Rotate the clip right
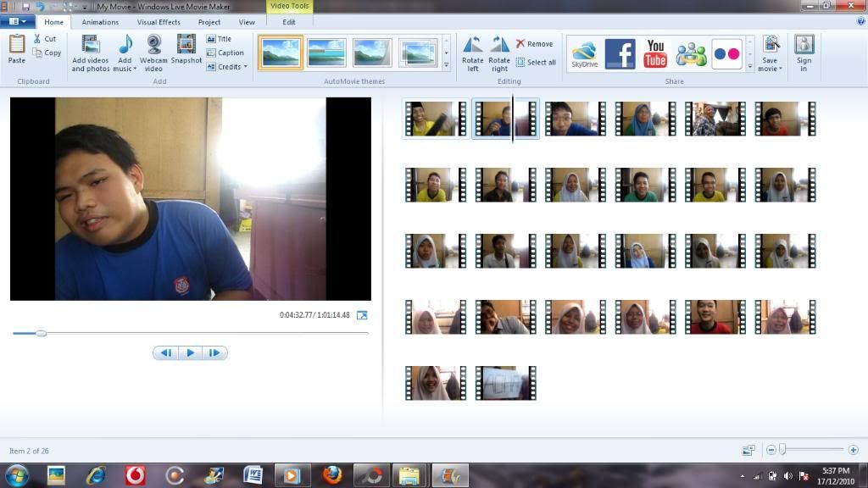The image size is (868, 488). 499,45
